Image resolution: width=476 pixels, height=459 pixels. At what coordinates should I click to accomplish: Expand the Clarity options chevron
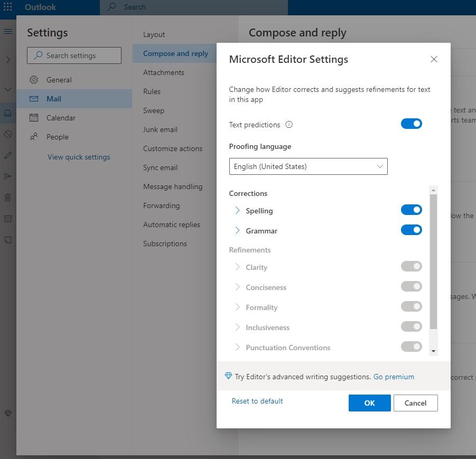pyautogui.click(x=237, y=267)
